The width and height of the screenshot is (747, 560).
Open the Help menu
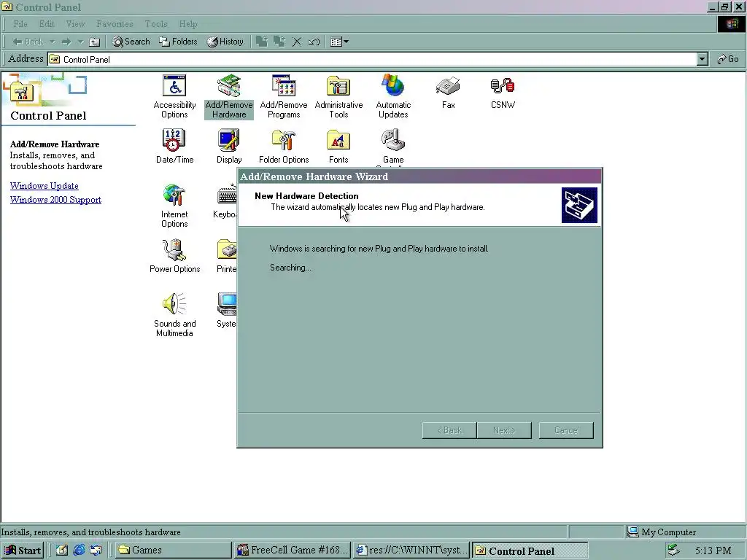click(x=188, y=24)
